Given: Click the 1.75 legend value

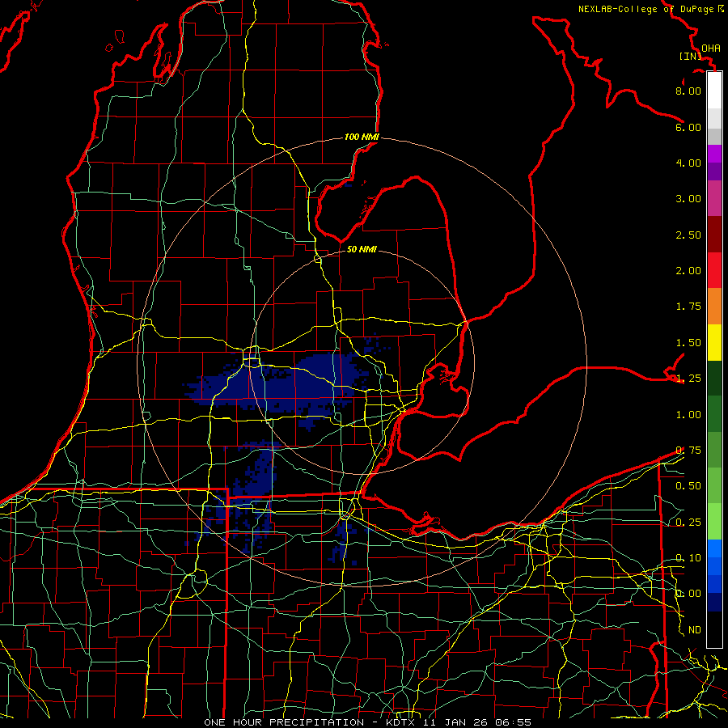Looking at the screenshot, I should pyautogui.click(x=688, y=307).
